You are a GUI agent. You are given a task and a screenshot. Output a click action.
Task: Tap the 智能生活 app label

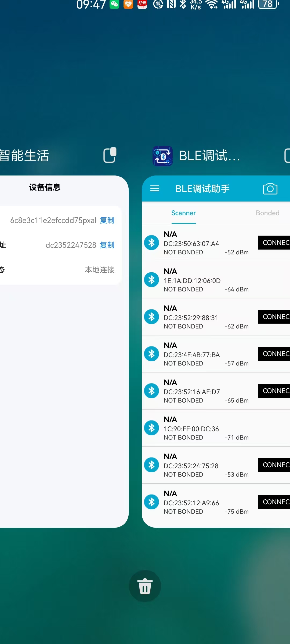[x=24, y=156]
